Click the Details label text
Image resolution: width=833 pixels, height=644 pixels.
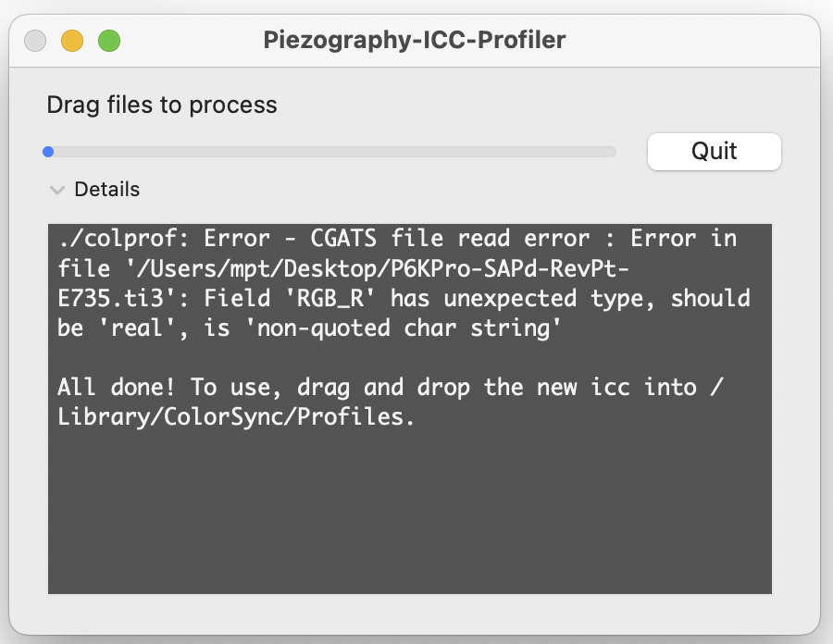pos(106,189)
